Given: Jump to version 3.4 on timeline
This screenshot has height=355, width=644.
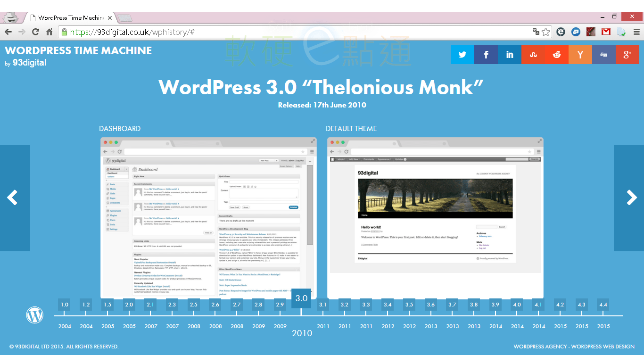Looking at the screenshot, I should (388, 305).
